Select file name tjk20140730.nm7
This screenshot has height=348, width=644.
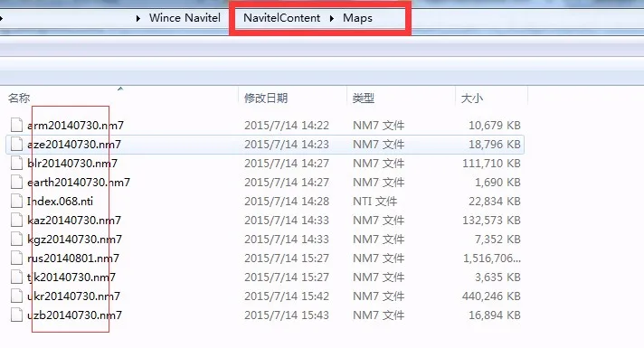click(71, 277)
